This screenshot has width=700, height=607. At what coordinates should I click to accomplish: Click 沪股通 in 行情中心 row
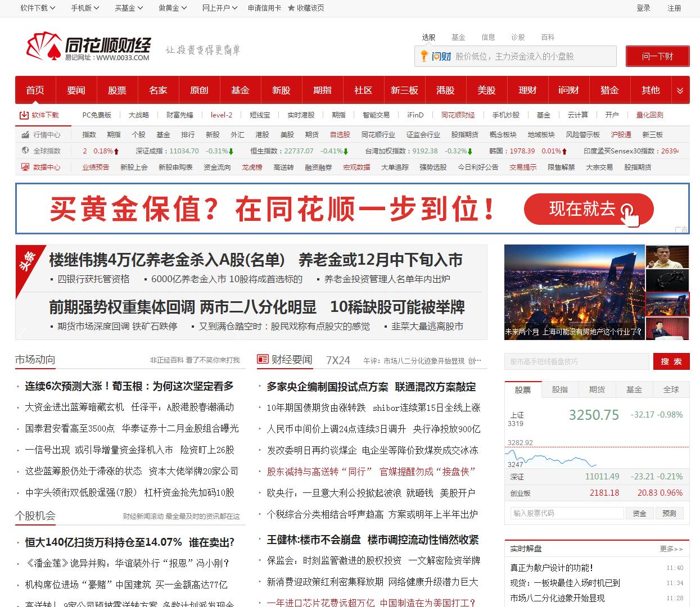pyautogui.click(x=621, y=135)
